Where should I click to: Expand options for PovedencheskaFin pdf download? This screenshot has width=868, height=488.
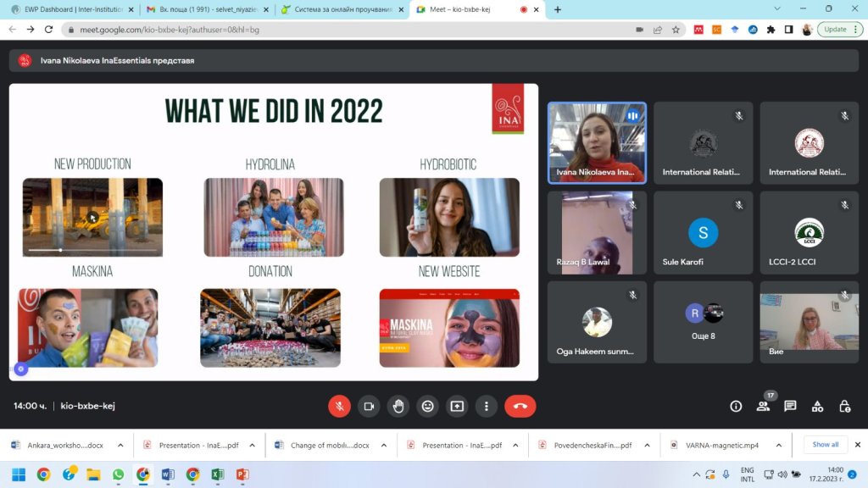tap(647, 445)
